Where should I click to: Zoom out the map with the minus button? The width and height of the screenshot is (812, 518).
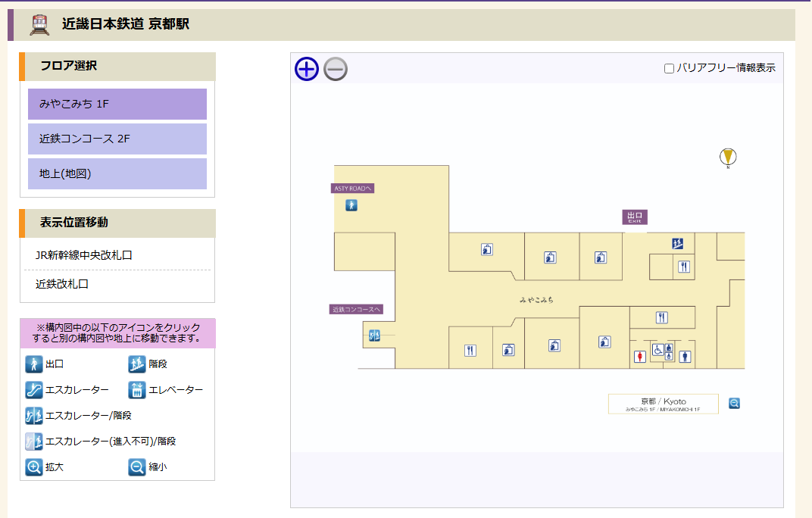336,69
